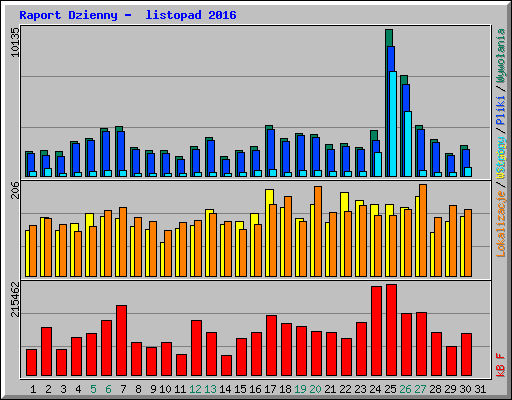The width and height of the screenshot is (512, 400).
Task: Click the blue files bar for day 7
Action: [121, 154]
